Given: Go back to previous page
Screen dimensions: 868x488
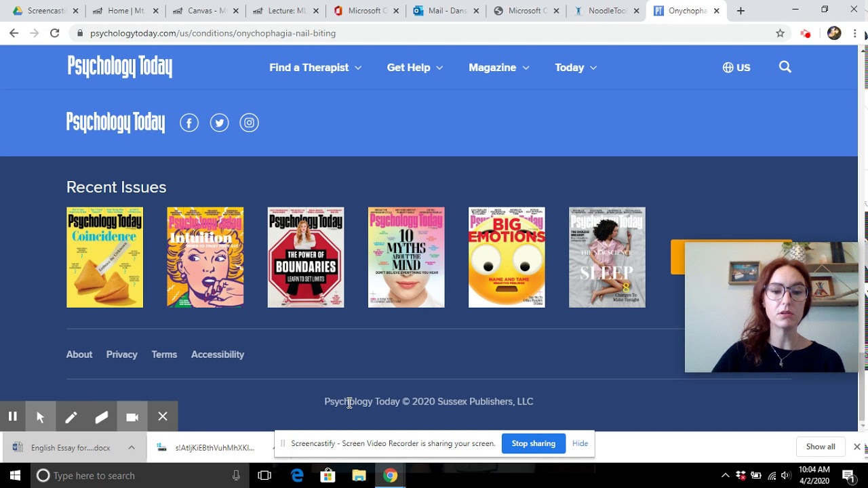Looking at the screenshot, I should click(x=14, y=33).
